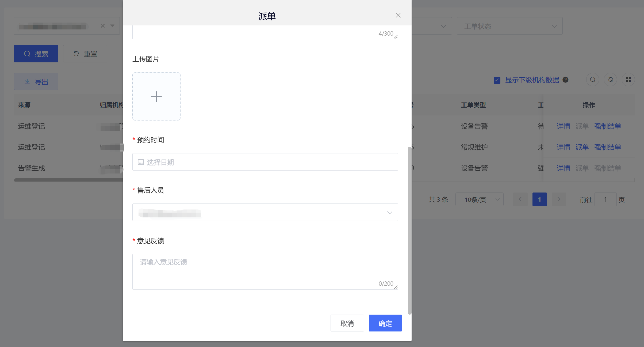
Task: Click the plus icon to upload image
Action: (156, 96)
